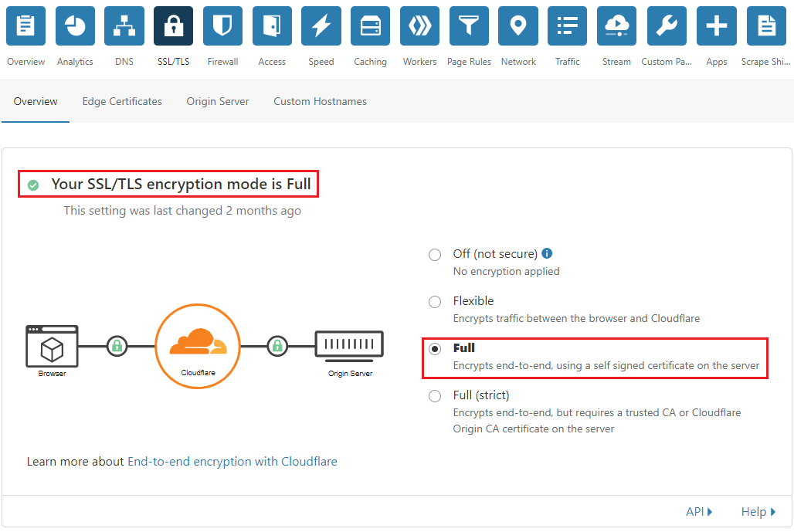Image resolution: width=794 pixels, height=532 pixels.
Task: Open the Caching drive icon
Action: coord(370,25)
